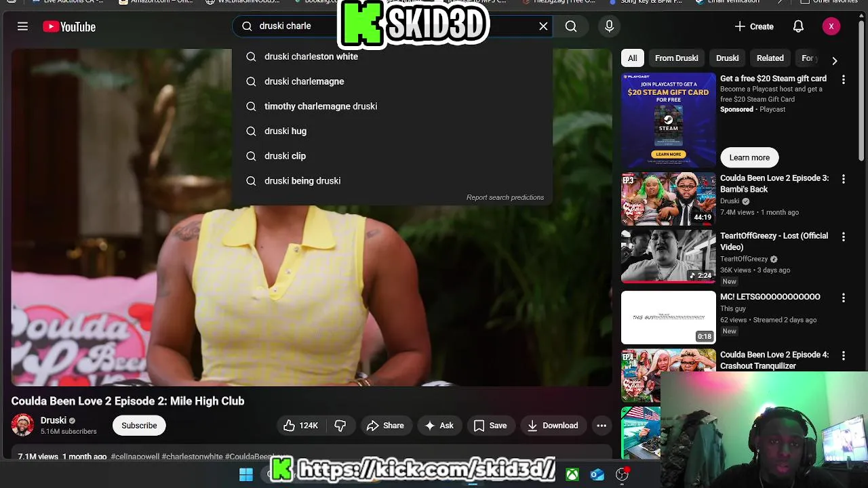Like the video showing 124K likes

(x=300, y=426)
